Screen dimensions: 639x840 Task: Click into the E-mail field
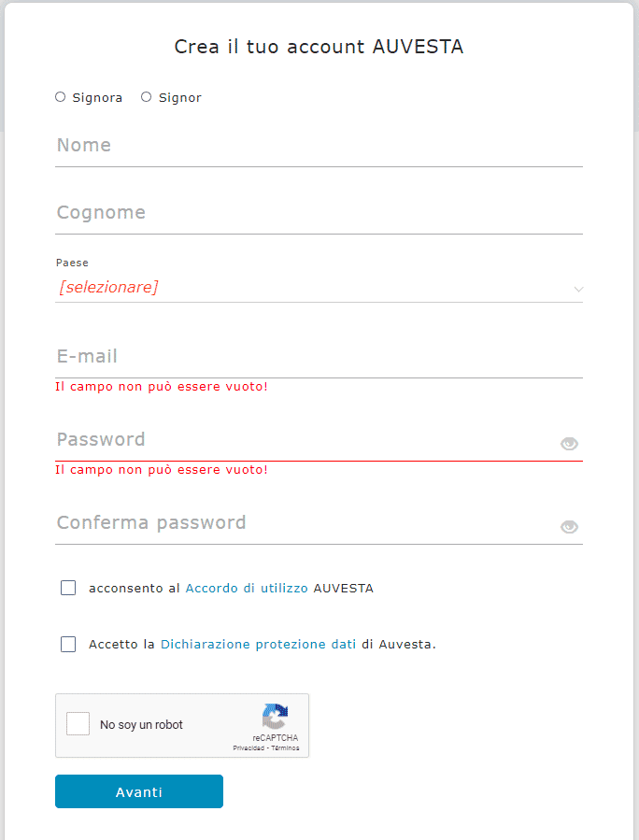tap(319, 357)
